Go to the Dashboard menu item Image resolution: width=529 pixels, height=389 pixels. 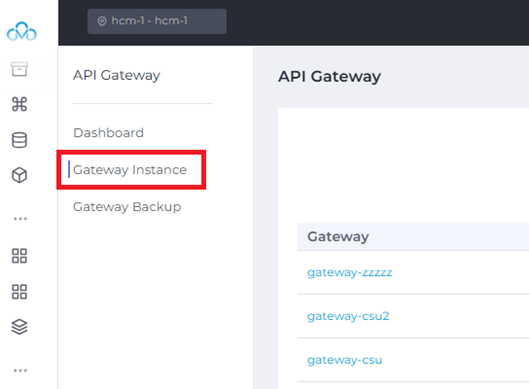pos(108,133)
